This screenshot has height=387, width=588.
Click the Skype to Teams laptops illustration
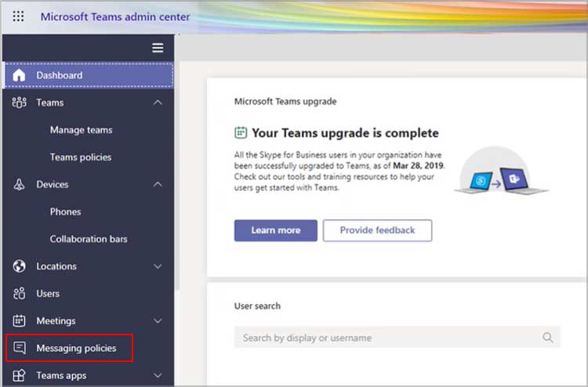point(502,172)
